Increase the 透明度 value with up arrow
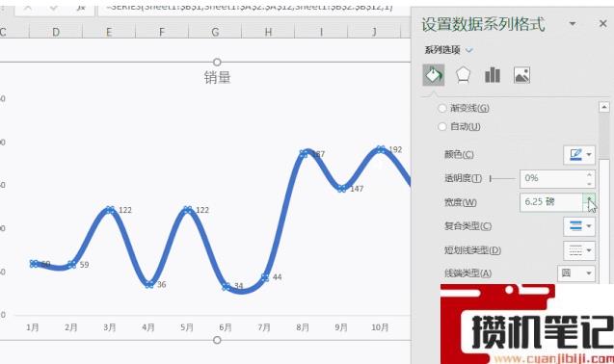Viewport: 614px width, 364px height. (x=589, y=174)
